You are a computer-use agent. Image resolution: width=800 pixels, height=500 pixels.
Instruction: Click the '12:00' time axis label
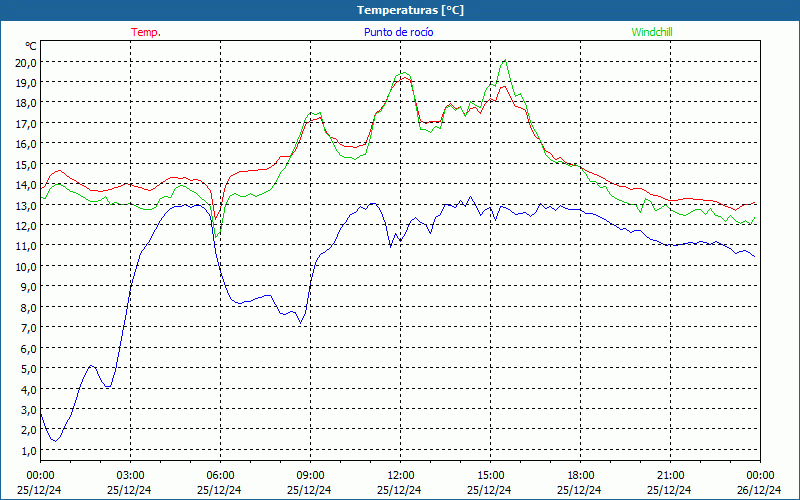pos(401,476)
